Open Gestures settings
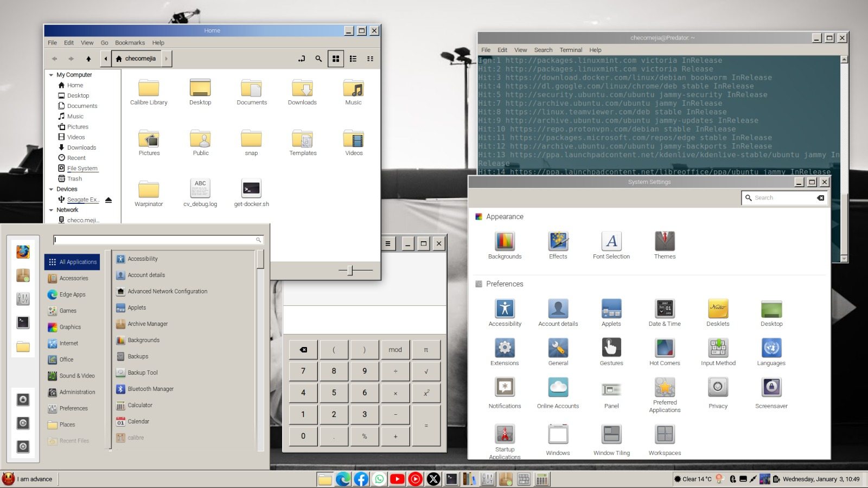Image resolution: width=868 pixels, height=488 pixels. tap(611, 352)
